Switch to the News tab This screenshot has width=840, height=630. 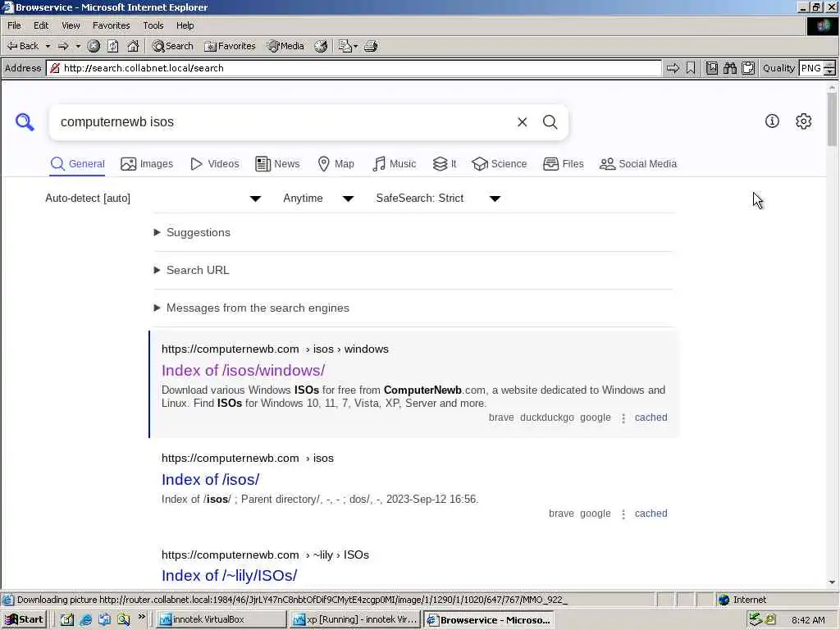(277, 164)
